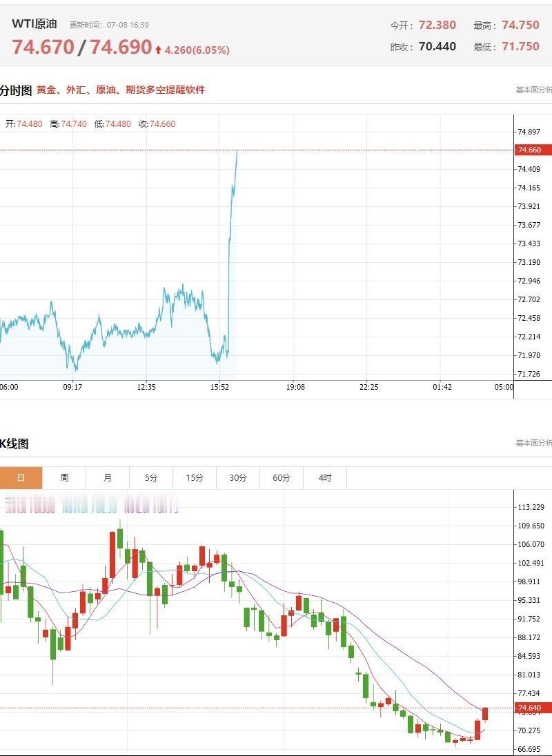Switch to the 周 weekly tab
The image size is (552, 756).
coord(64,478)
